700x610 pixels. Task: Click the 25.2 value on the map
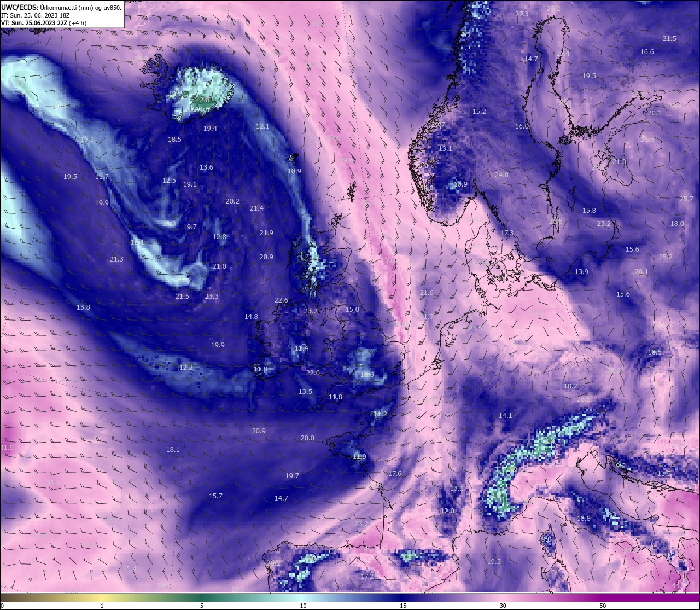tap(666, 257)
